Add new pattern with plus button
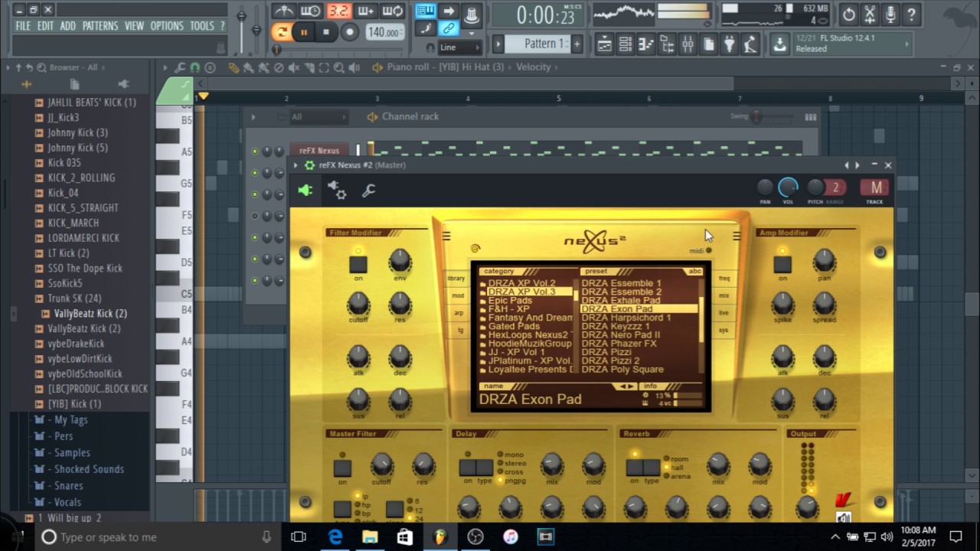The image size is (980, 551). (x=577, y=44)
